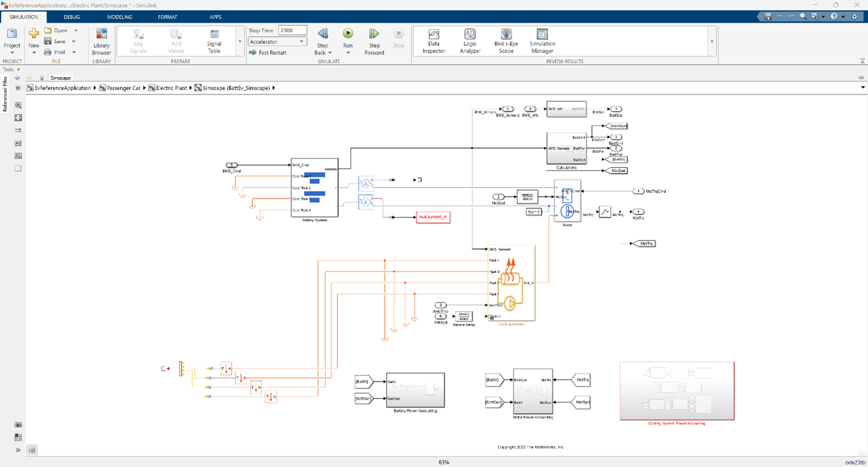
Task: Click the Zoom tool in left palette
Action: pos(18,105)
